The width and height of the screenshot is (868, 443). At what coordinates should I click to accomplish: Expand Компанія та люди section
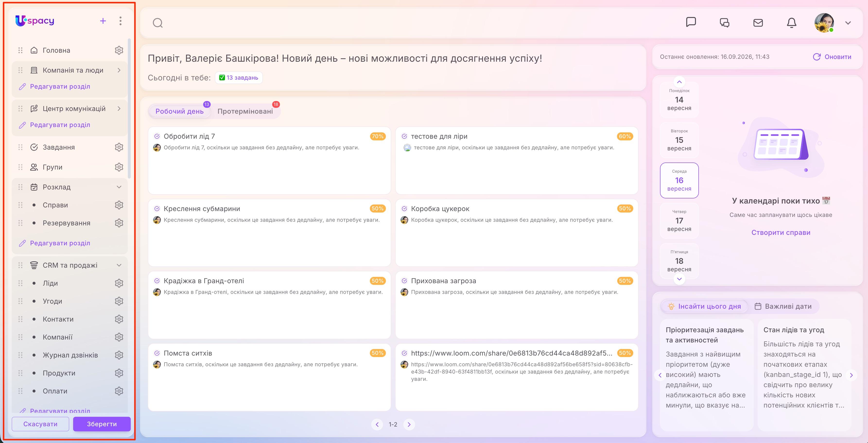click(x=119, y=70)
